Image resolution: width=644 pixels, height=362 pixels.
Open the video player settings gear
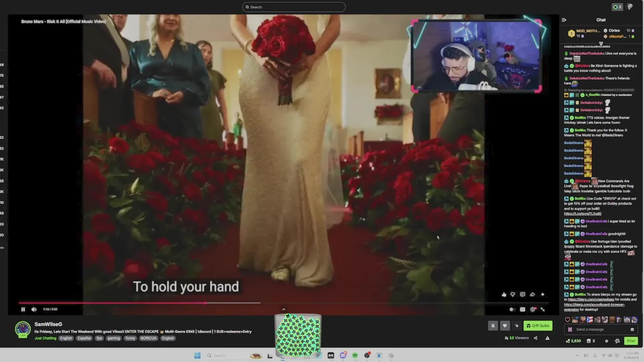click(533, 309)
